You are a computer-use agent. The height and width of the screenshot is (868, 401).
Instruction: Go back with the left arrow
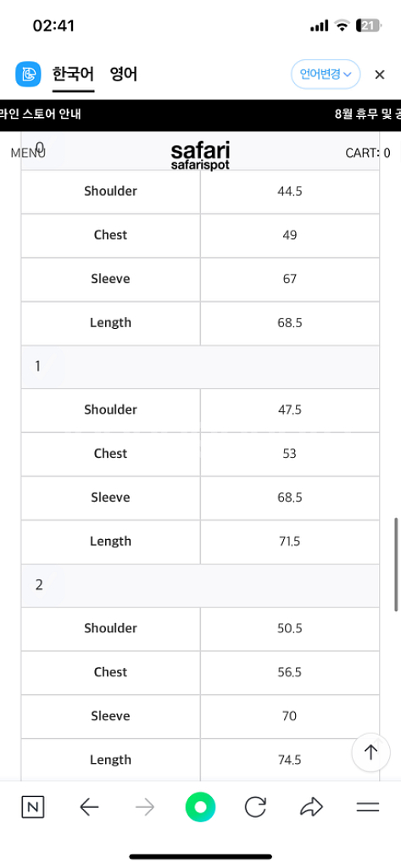click(89, 807)
